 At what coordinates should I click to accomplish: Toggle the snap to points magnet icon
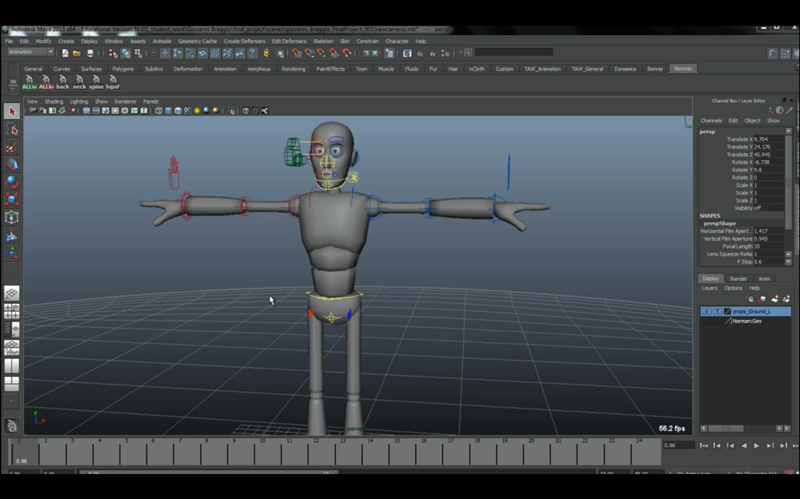point(321,53)
